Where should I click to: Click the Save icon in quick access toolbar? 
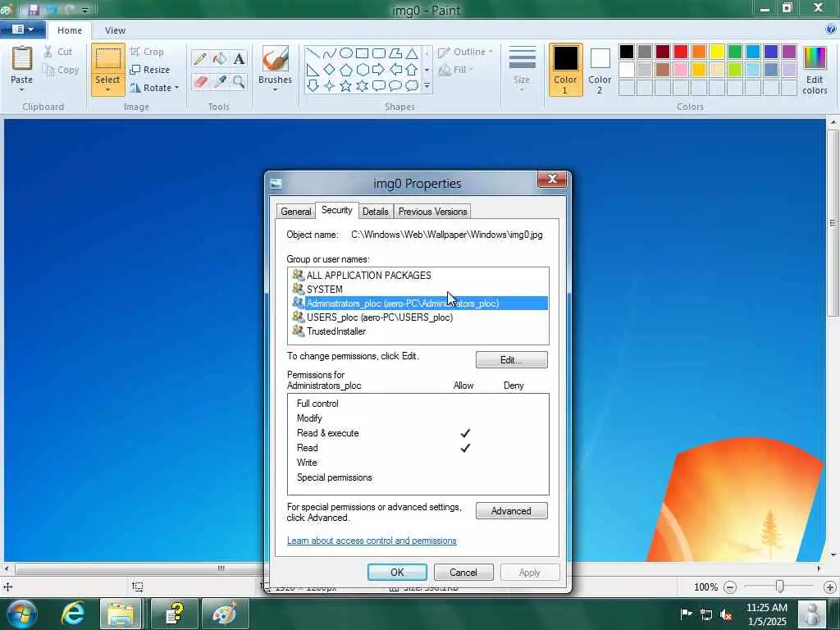coord(34,10)
